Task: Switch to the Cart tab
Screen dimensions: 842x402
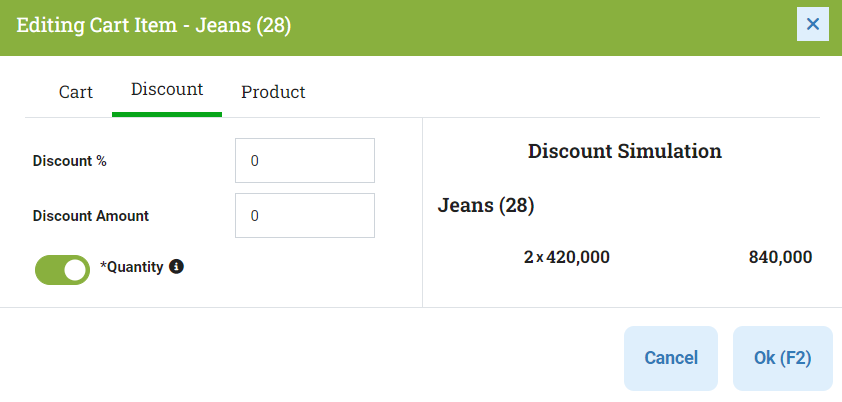Action: click(x=76, y=92)
